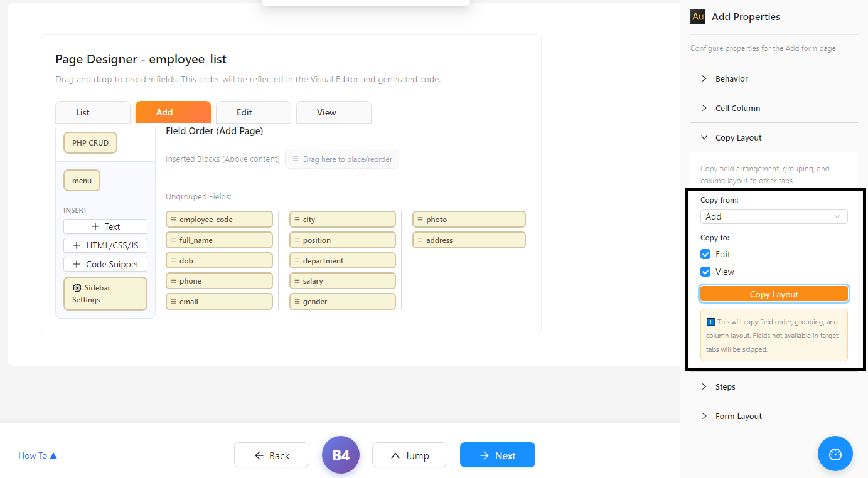Click the drag icon in the inserted blocks dropzone
Screen dimensions: 868x478
(296, 159)
